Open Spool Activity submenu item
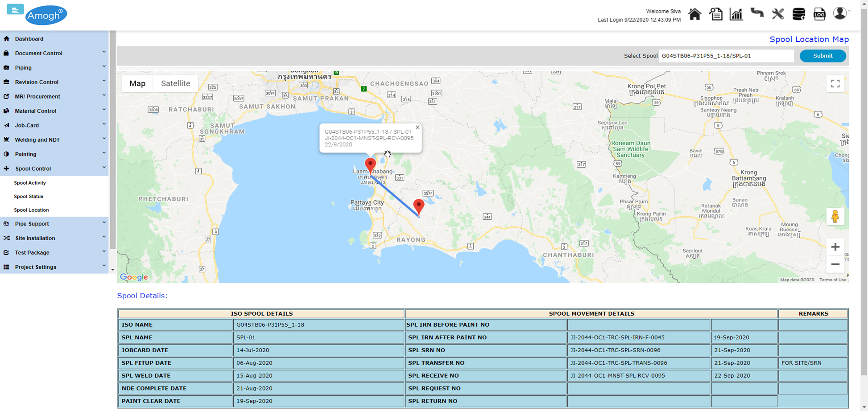The image size is (868, 411). click(x=30, y=183)
